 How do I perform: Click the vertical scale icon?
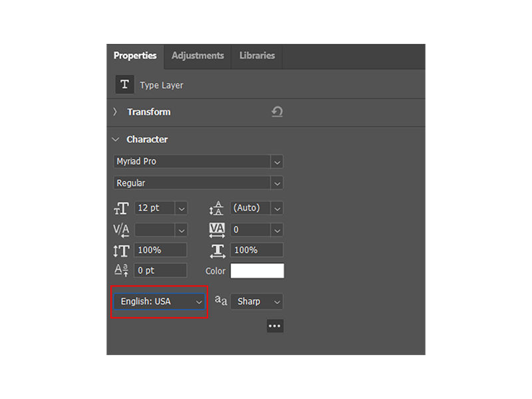[121, 250]
